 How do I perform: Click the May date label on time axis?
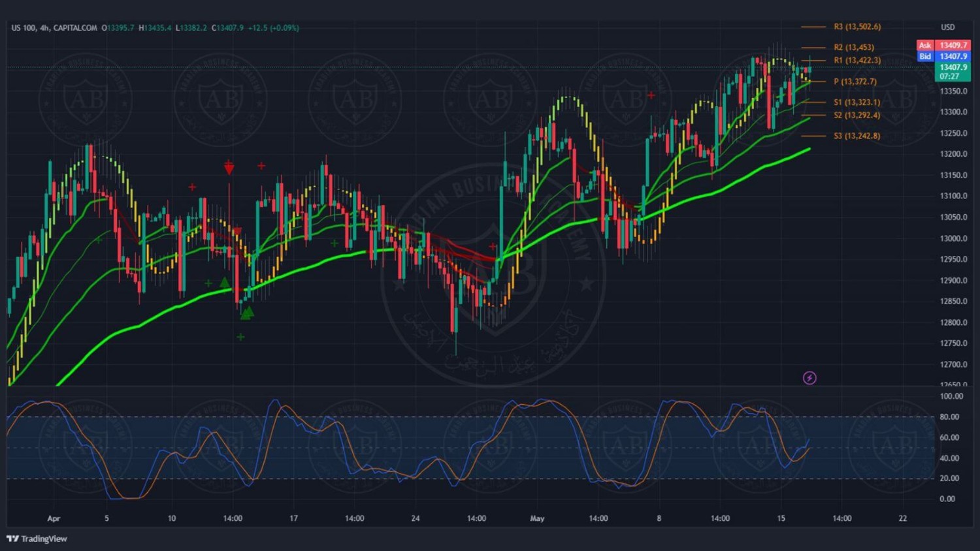537,518
